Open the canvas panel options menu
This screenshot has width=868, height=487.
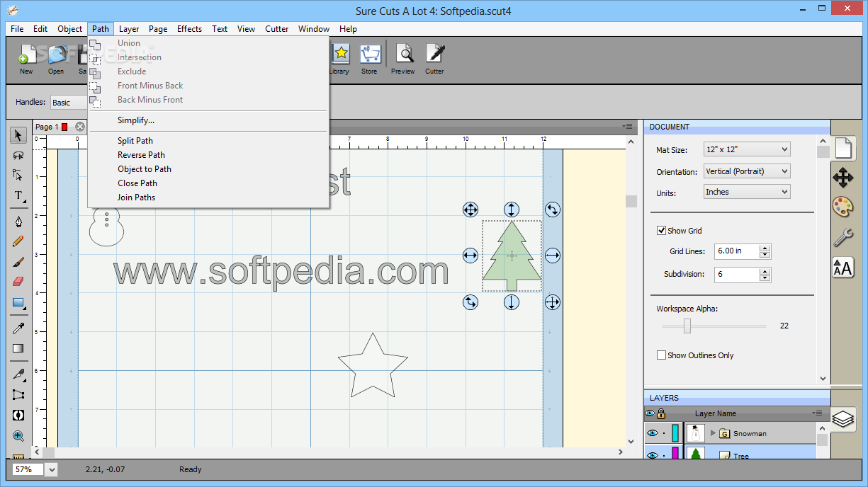pyautogui.click(x=626, y=127)
